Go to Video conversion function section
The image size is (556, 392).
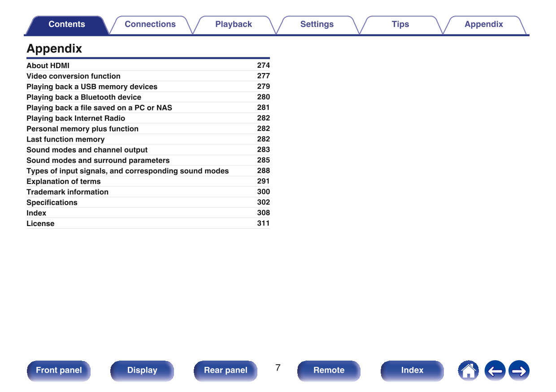(x=74, y=76)
